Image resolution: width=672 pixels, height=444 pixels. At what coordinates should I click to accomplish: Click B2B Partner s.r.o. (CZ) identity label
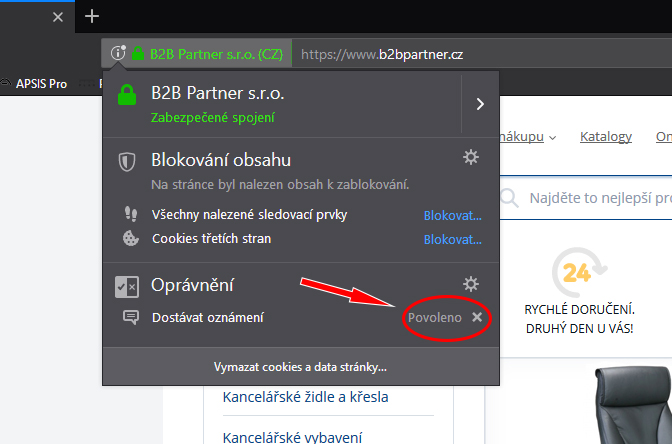click(216, 54)
